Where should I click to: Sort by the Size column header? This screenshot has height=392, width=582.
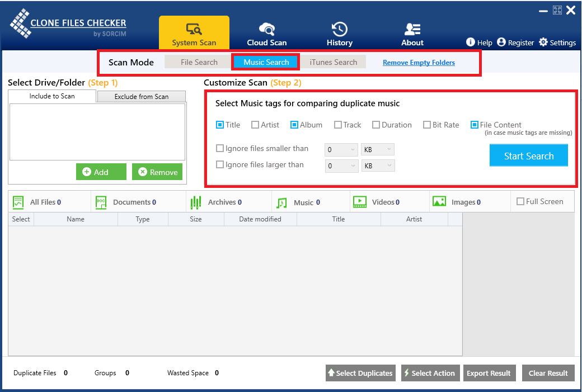tap(196, 219)
